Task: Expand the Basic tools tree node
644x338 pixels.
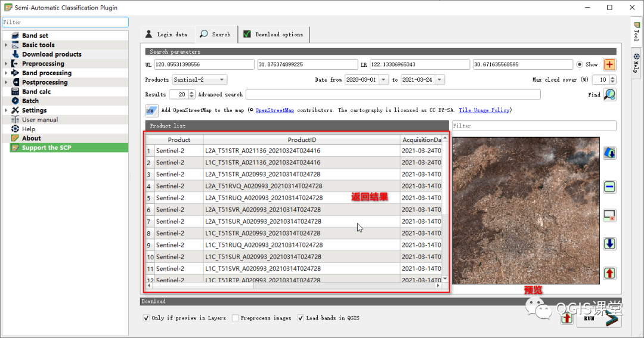Action: (x=6, y=45)
